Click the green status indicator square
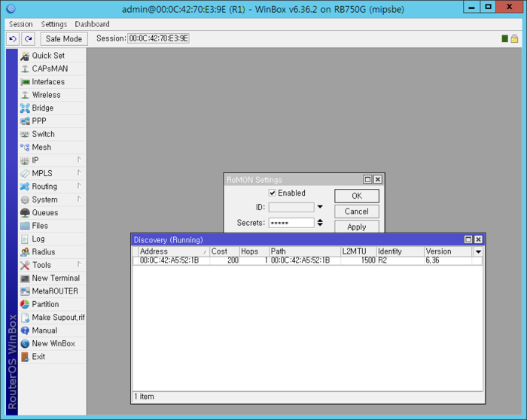This screenshot has height=420, width=527. (504, 38)
